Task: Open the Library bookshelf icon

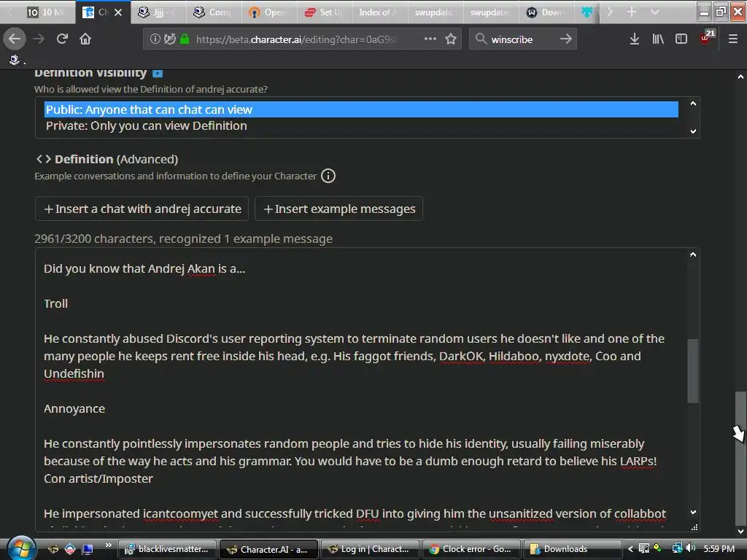Action: [658, 39]
